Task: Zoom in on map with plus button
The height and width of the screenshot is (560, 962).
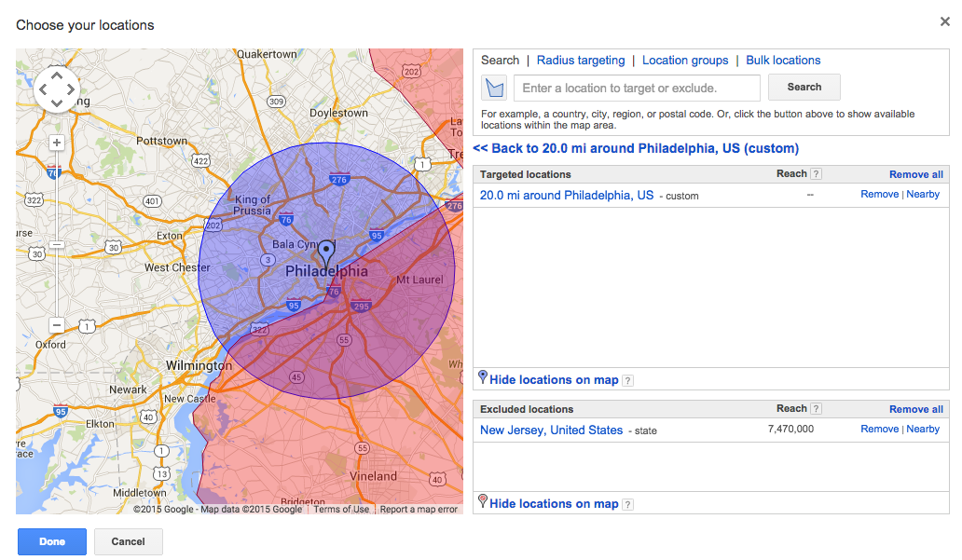Action: (x=57, y=143)
